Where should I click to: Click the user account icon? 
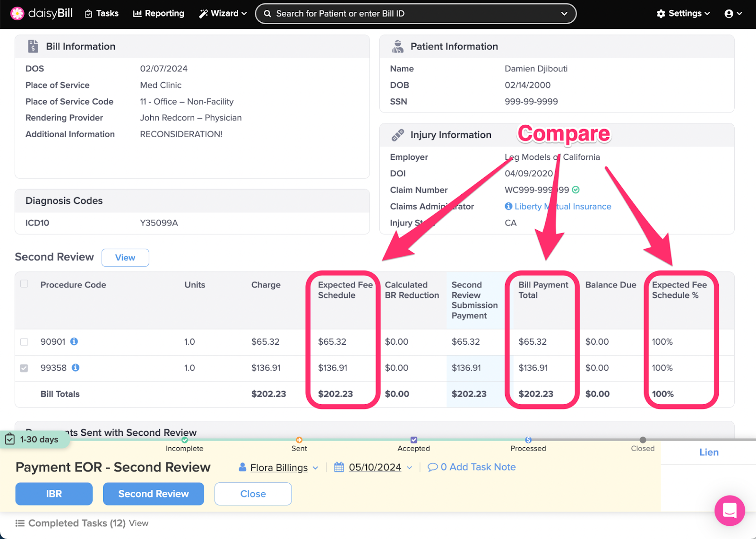pos(732,13)
